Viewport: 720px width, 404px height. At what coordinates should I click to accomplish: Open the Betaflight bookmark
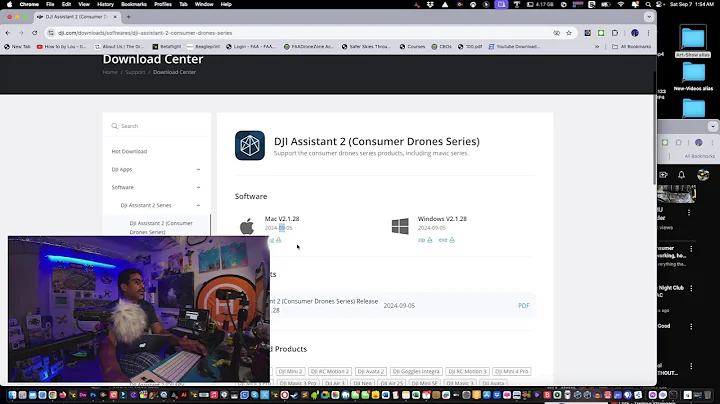point(167,46)
